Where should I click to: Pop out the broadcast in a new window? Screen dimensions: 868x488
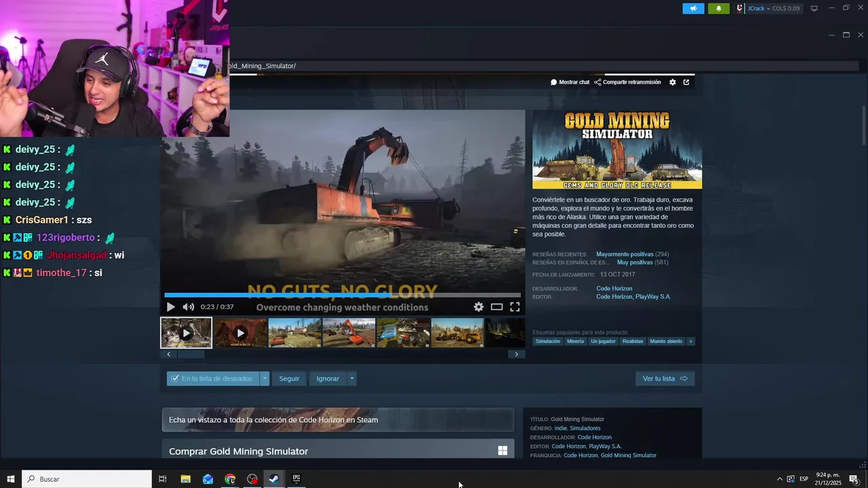[x=686, y=82]
